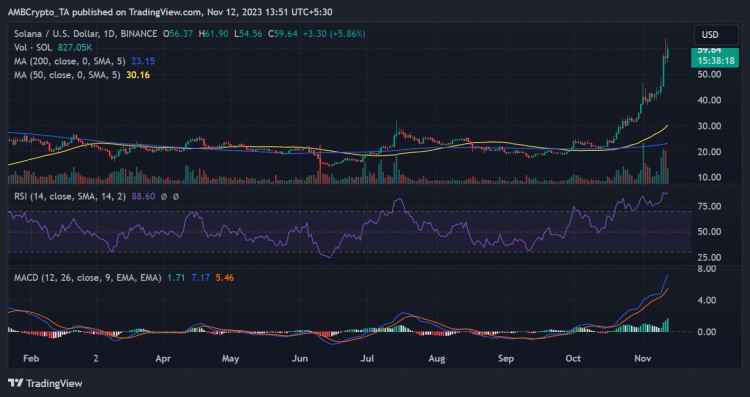This screenshot has height=397, width=750.
Task: Click the Sep label on time axis
Action: [506, 359]
